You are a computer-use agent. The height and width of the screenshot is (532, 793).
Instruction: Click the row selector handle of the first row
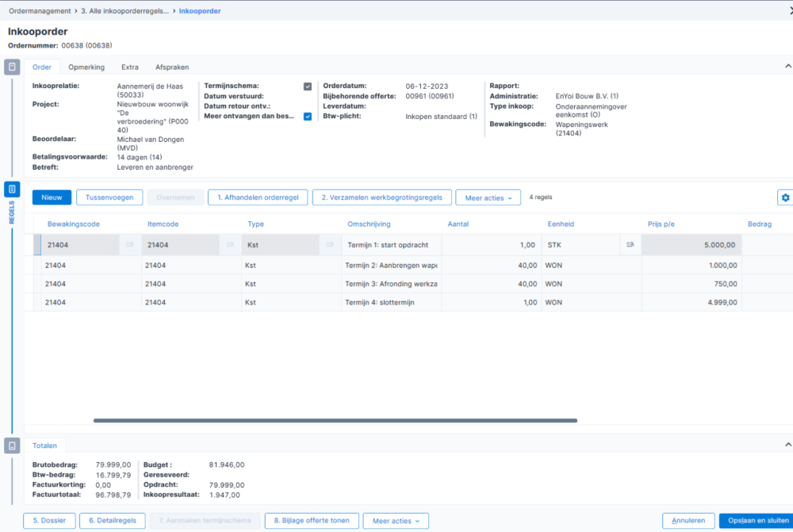click(x=37, y=245)
